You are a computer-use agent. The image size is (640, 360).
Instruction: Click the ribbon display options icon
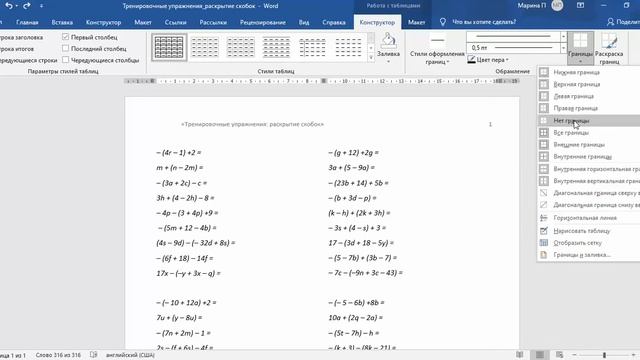point(580,6)
